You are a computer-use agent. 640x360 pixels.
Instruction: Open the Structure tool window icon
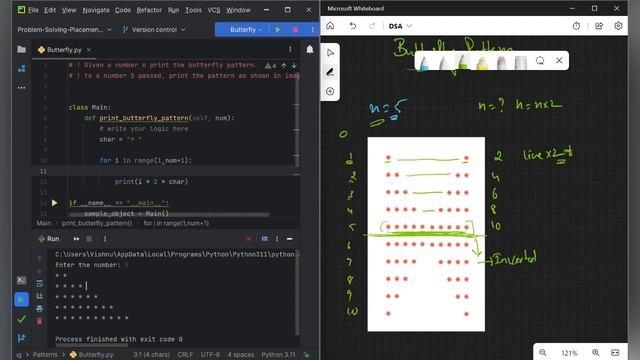coord(22,69)
